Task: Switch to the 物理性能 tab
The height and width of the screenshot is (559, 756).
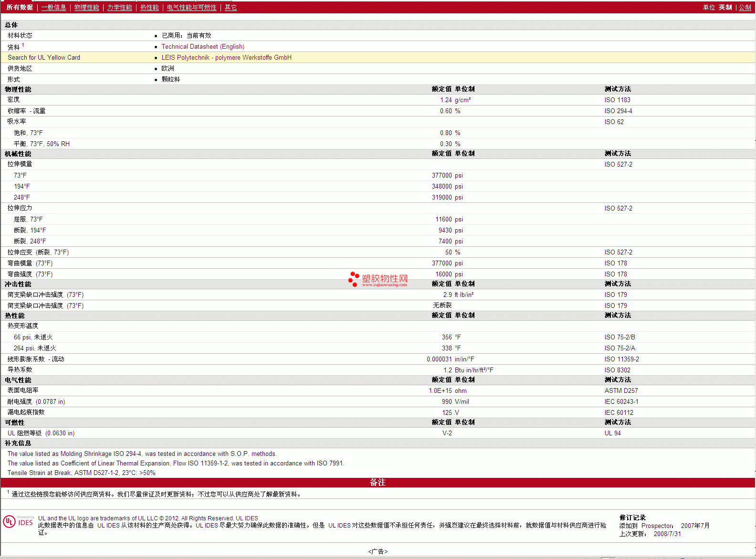Action: tap(86, 8)
